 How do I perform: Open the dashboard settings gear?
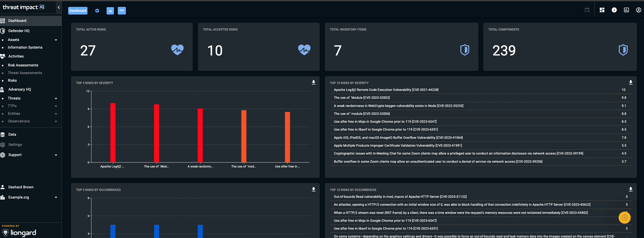click(97, 11)
